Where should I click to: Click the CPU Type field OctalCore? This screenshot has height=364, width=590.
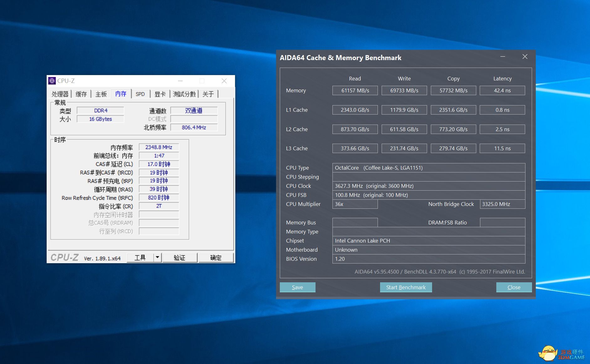click(x=429, y=168)
